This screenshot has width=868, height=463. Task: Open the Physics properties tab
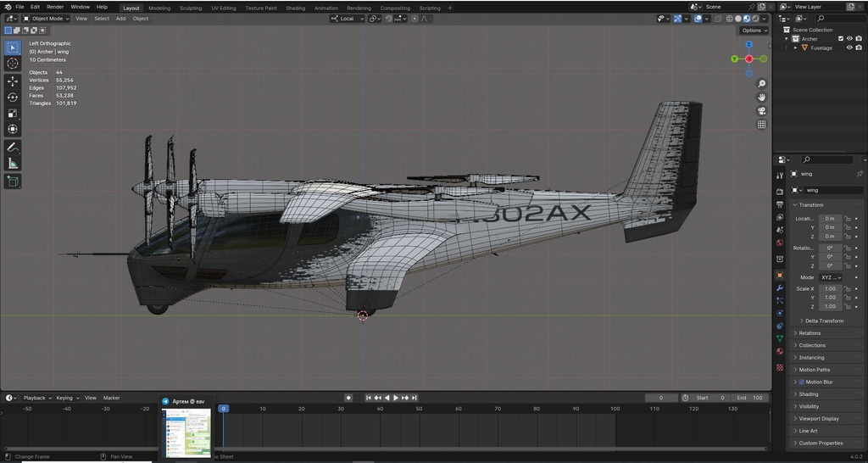[780, 314]
